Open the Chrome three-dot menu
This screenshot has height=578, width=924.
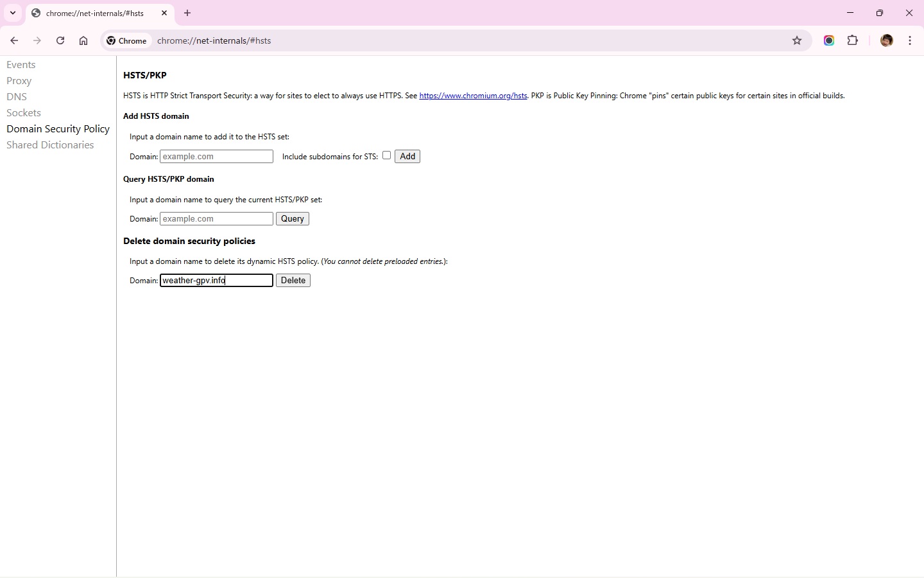[910, 40]
